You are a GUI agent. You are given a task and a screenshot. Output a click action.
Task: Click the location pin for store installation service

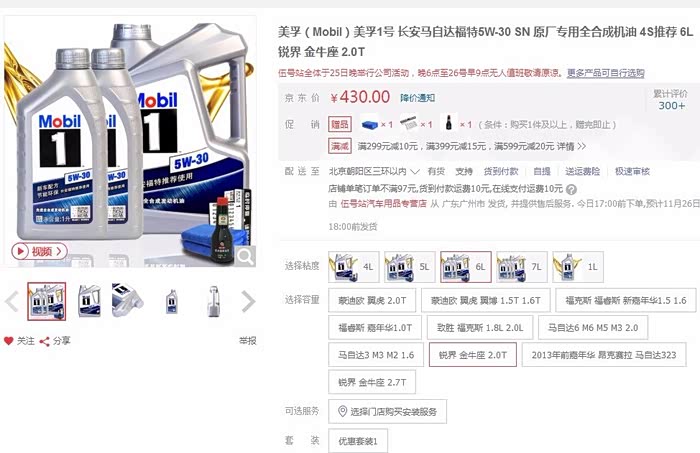click(x=342, y=411)
